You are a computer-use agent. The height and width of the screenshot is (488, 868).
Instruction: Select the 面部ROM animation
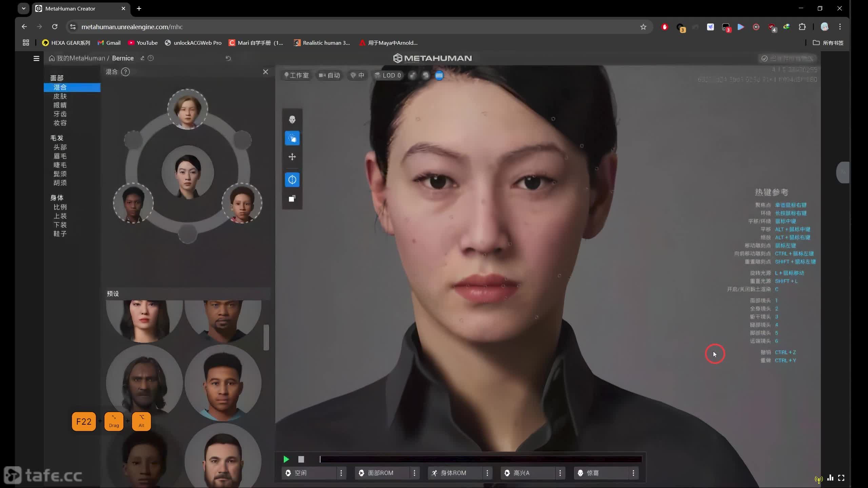coord(382,473)
